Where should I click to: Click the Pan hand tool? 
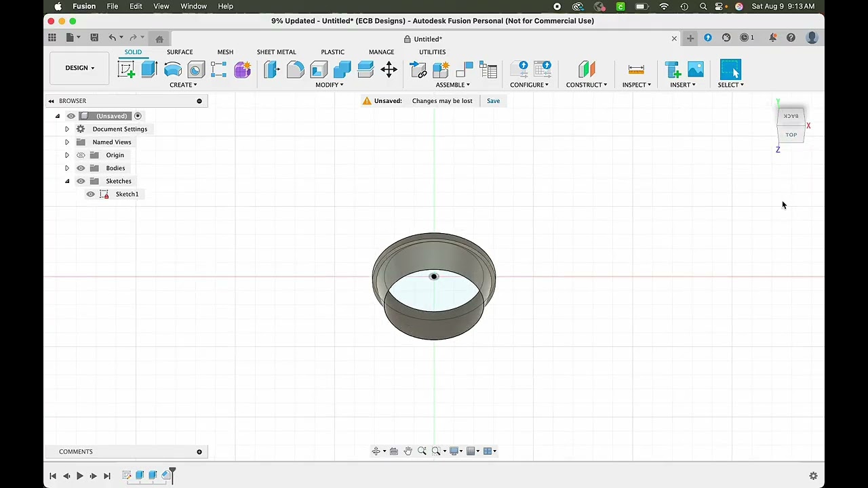[x=408, y=451]
